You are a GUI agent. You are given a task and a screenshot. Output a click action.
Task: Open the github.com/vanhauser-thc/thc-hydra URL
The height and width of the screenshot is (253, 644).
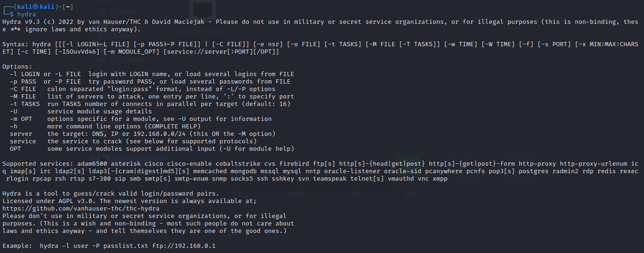[81, 208]
